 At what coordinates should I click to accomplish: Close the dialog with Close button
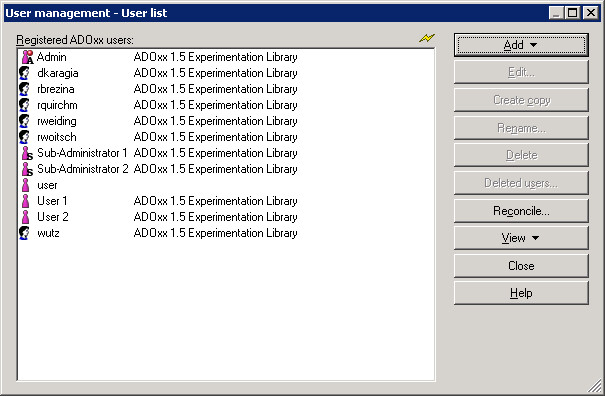[521, 266]
